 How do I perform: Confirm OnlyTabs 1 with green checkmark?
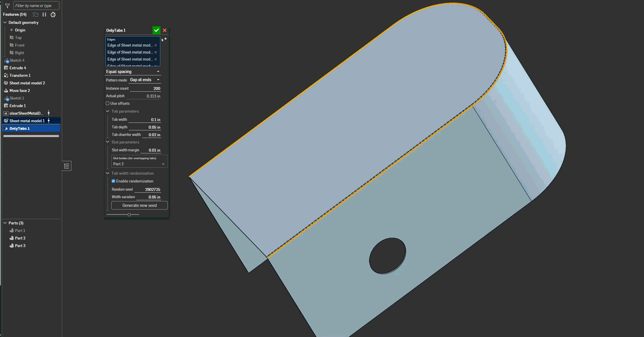tap(156, 30)
